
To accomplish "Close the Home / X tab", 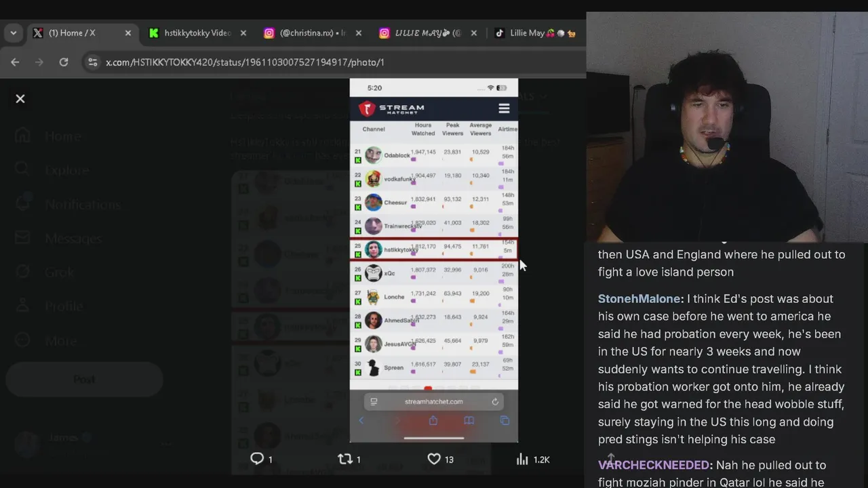I will point(128,33).
